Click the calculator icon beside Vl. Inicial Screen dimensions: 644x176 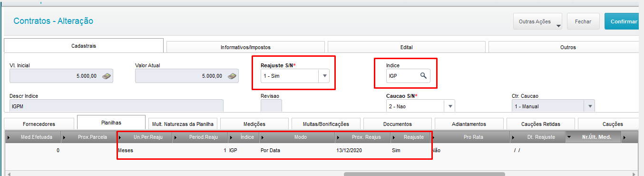(107, 76)
